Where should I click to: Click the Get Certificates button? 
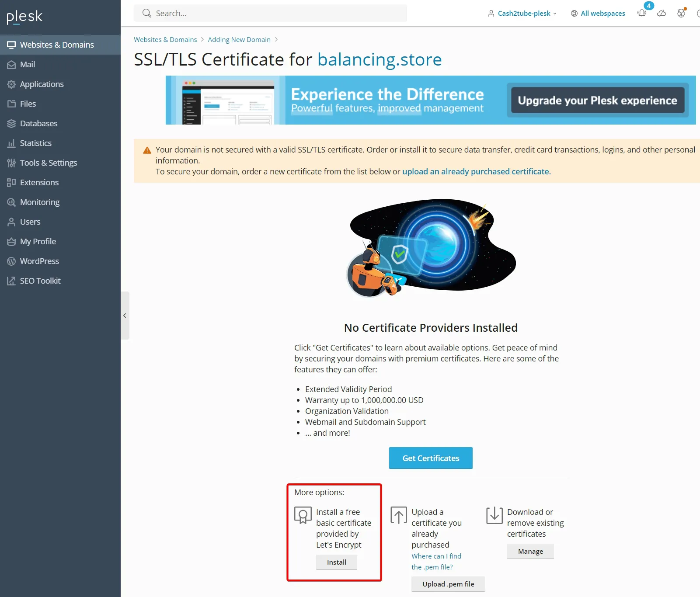pos(431,458)
